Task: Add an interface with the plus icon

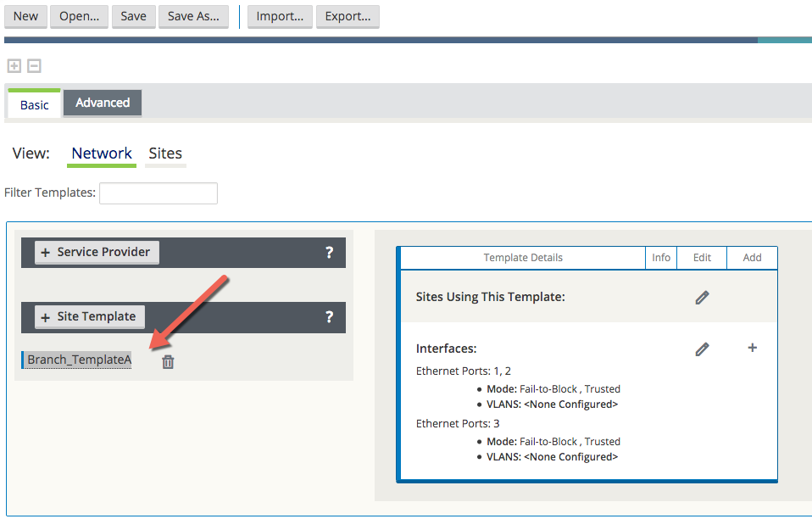Action: click(753, 348)
